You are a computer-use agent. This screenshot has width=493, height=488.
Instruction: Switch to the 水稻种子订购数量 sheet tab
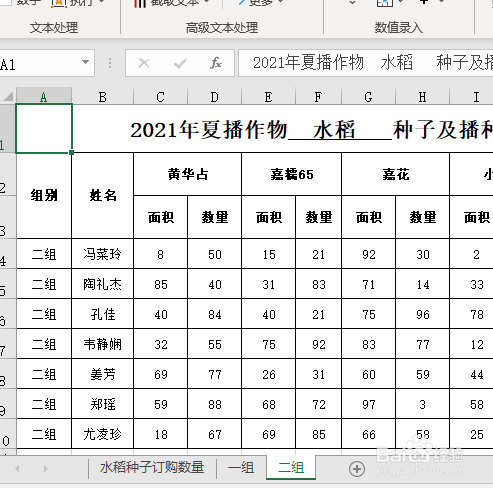pyautogui.click(x=152, y=468)
